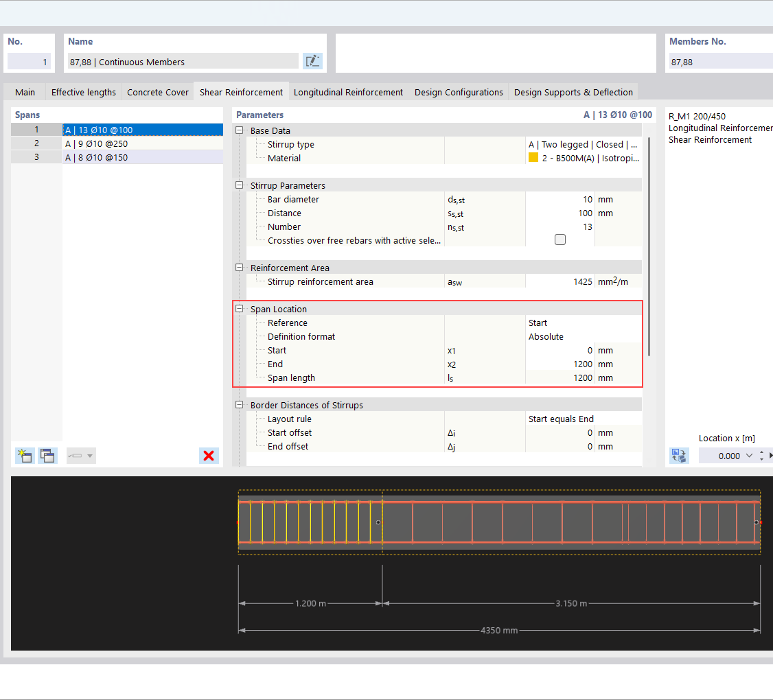The width and height of the screenshot is (773, 700).
Task: Delete the selected span with the red X
Action: click(x=209, y=456)
